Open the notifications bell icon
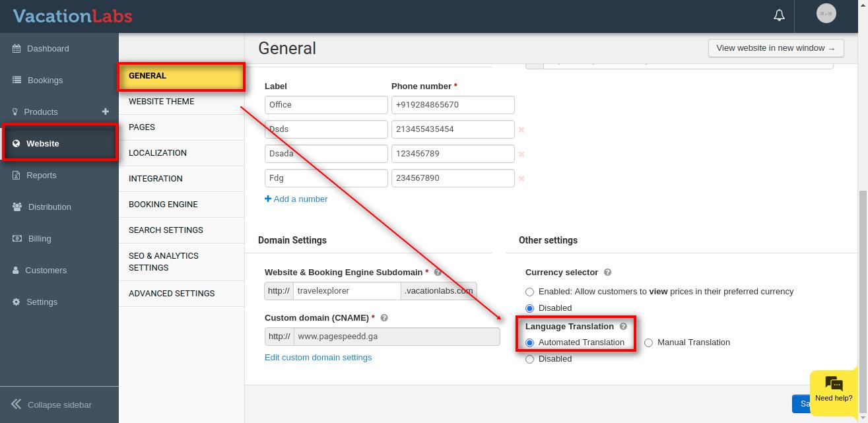The height and width of the screenshot is (423, 868). pyautogui.click(x=779, y=15)
